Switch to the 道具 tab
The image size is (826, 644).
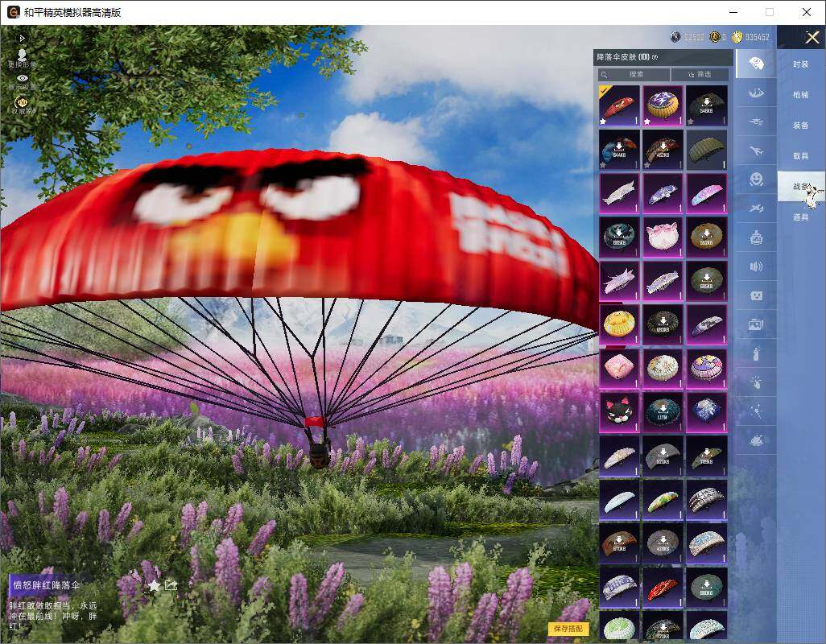pos(801,217)
